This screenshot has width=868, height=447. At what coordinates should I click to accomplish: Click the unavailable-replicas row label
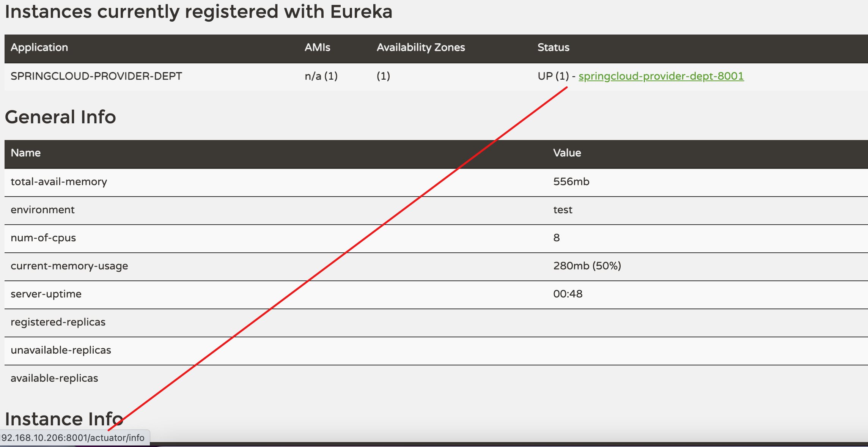(x=61, y=350)
